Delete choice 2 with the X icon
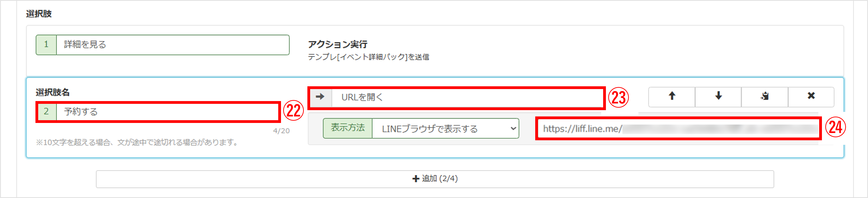The width and height of the screenshot is (868, 198). [x=811, y=97]
